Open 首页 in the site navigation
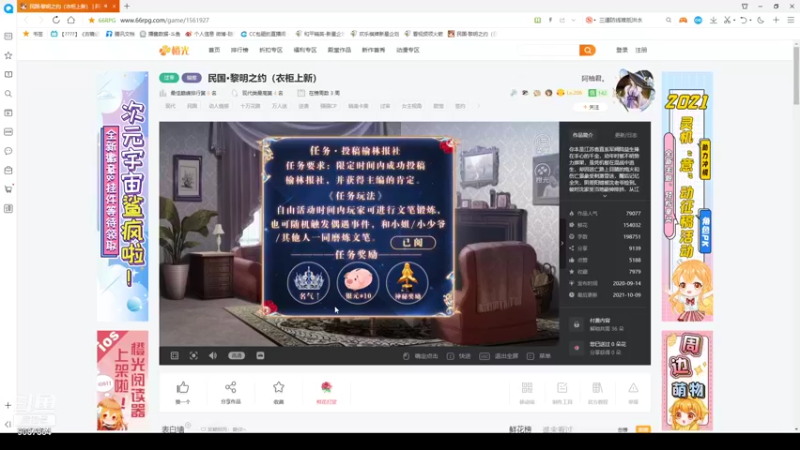 [214, 50]
